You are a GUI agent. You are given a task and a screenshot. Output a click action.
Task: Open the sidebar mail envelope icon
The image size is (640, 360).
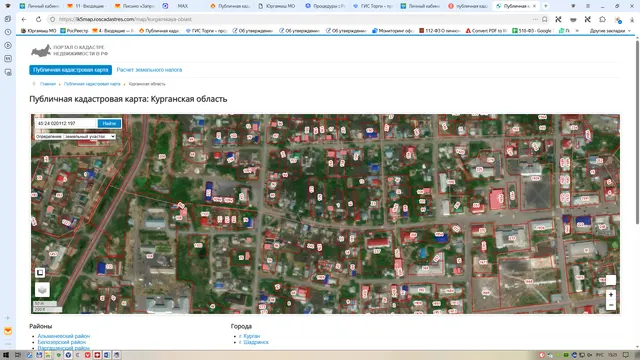pyautogui.click(x=8, y=331)
